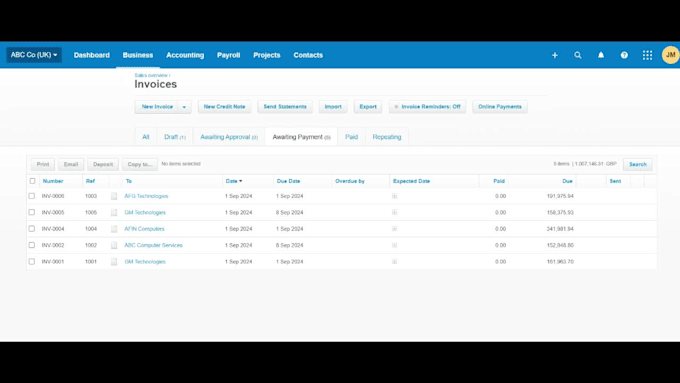Screen dimensions: 680x383
Task: Switch to the Draft tab
Action: (175, 137)
